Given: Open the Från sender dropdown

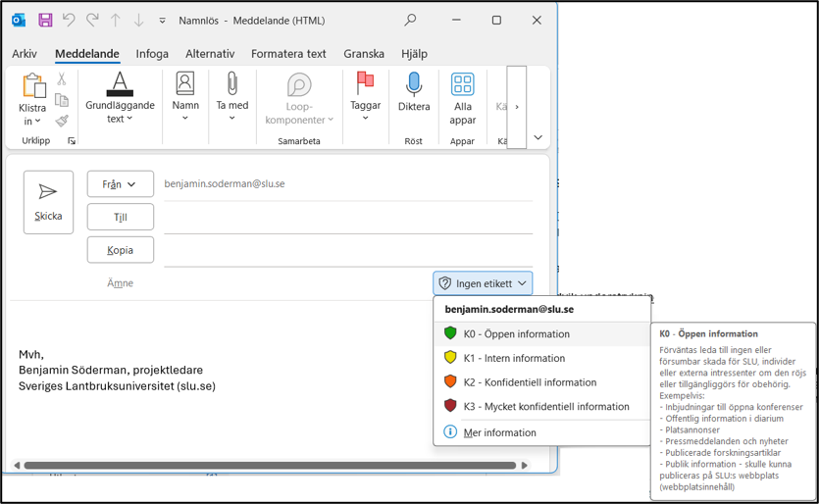Looking at the screenshot, I should click(x=120, y=183).
